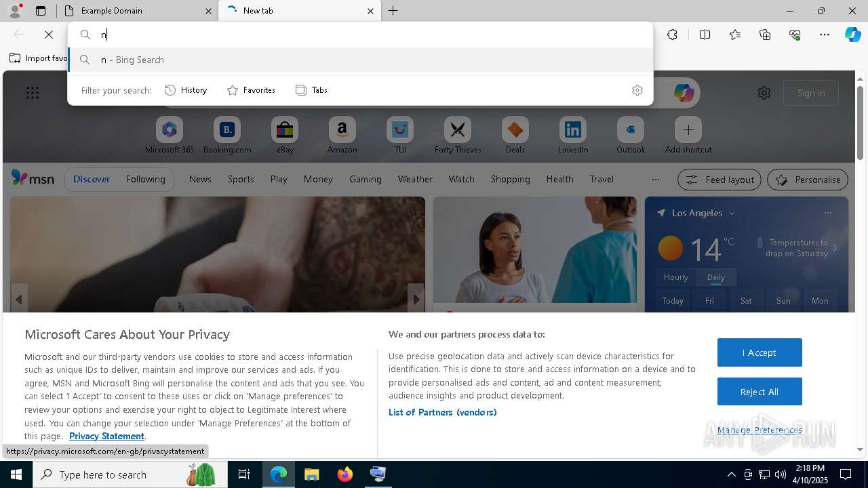Open Task View on the taskbar

(x=244, y=474)
